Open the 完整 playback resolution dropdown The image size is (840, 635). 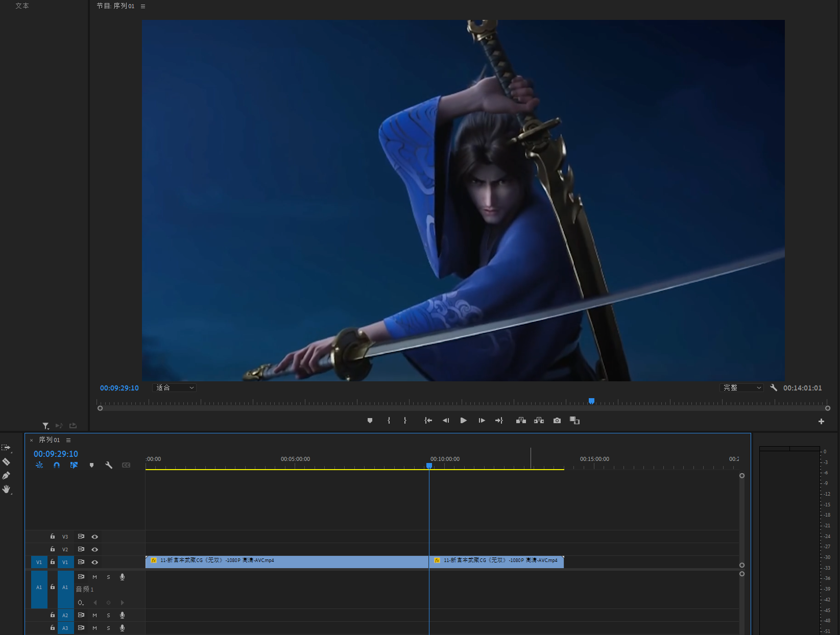coord(741,388)
